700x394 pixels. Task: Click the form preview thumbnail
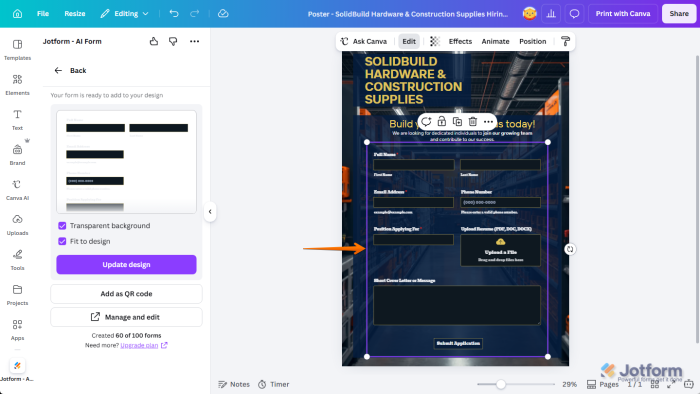click(126, 162)
